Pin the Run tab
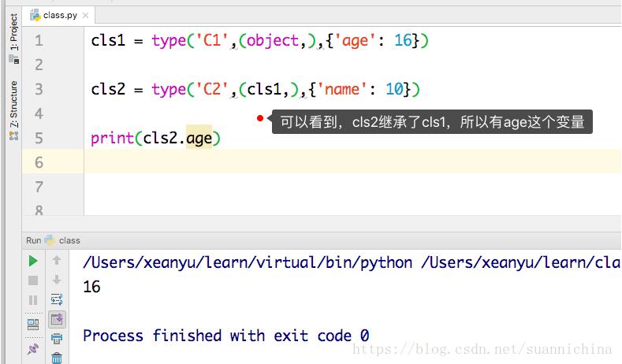Screen dimensions: 622x364 (x=33, y=349)
